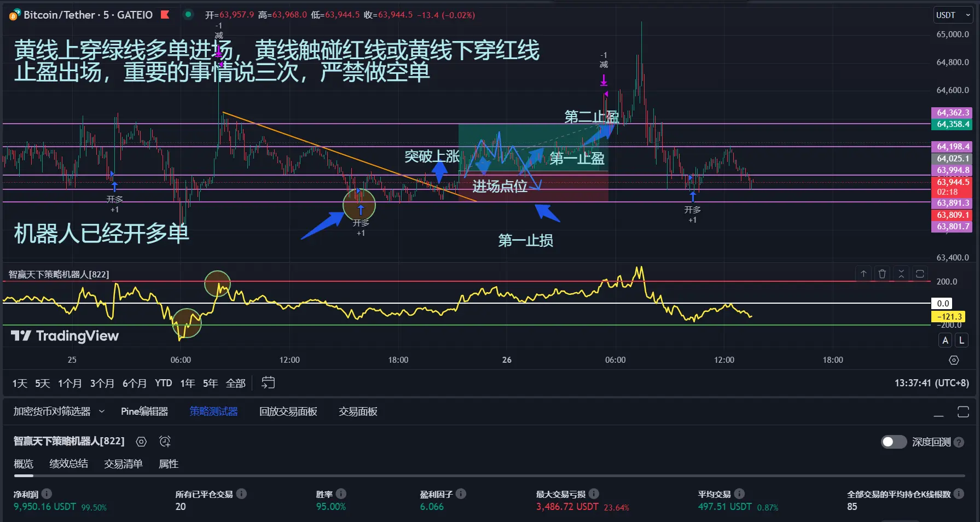This screenshot has height=522, width=980.
Task: Set time range to 1年
Action: click(x=188, y=383)
